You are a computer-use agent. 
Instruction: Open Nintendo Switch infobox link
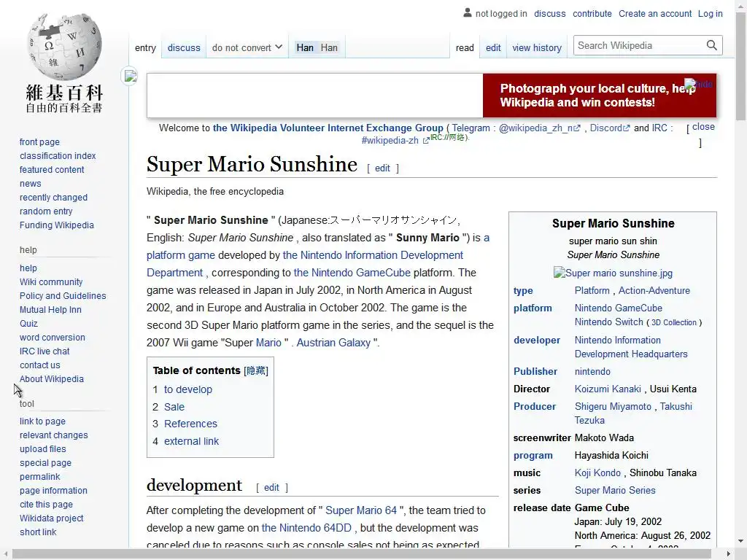(609, 322)
